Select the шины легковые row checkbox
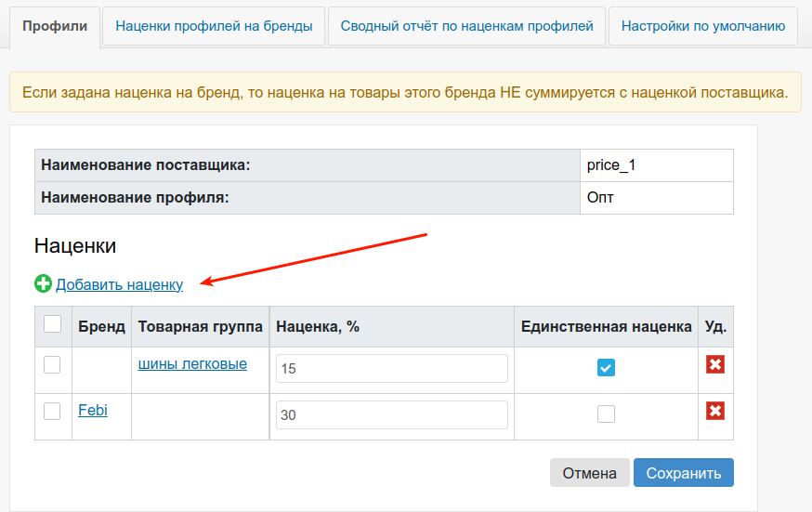The image size is (812, 512). pos(52,365)
